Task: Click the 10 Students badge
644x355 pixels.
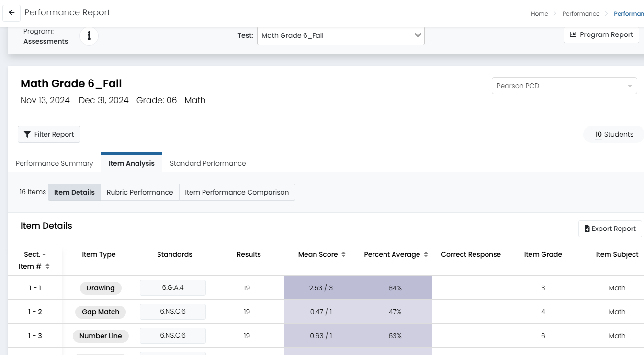Action: click(614, 134)
